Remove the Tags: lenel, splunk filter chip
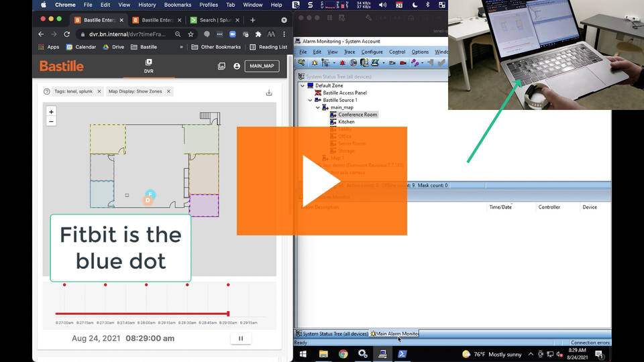644x362 pixels. (99, 92)
